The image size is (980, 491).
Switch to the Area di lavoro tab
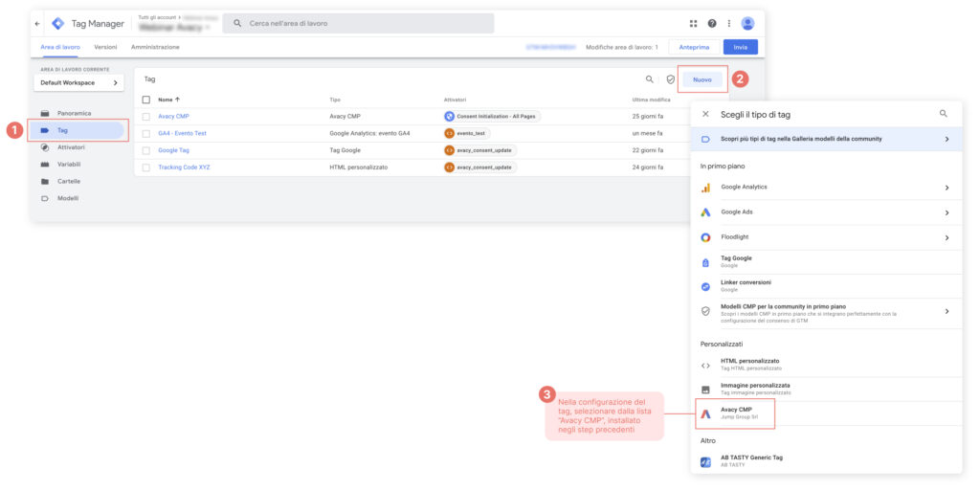pyautogui.click(x=60, y=48)
